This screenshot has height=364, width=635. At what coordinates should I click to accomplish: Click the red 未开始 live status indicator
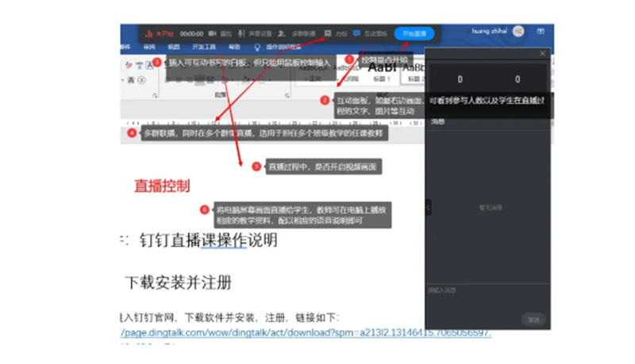click(x=160, y=33)
